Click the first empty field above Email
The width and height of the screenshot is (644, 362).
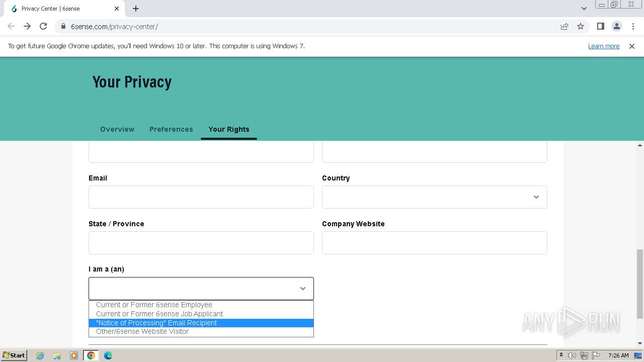(x=201, y=152)
